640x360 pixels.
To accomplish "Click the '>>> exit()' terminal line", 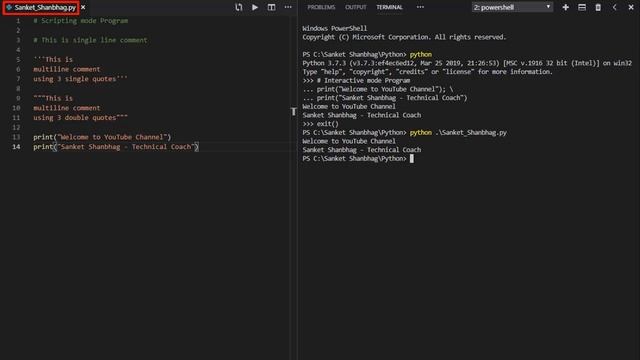I will 321,124.
